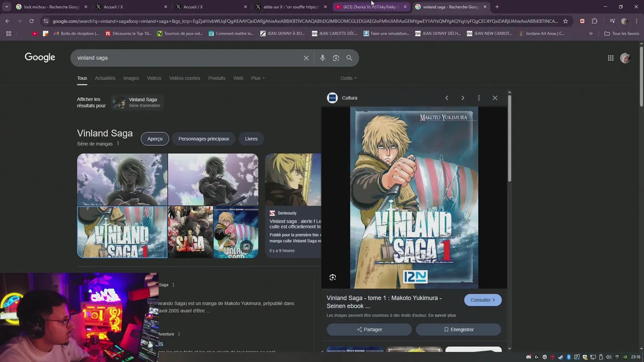Click the Google logo

[40, 57]
